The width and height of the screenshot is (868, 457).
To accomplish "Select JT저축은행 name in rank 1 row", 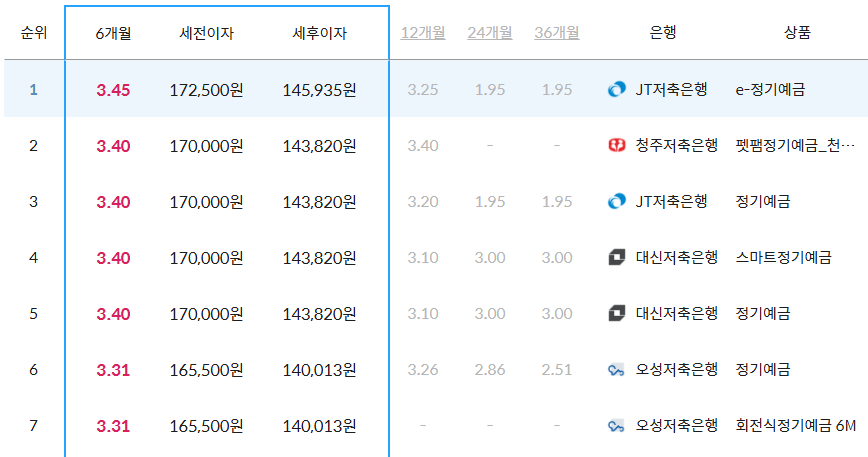I will coord(671,90).
